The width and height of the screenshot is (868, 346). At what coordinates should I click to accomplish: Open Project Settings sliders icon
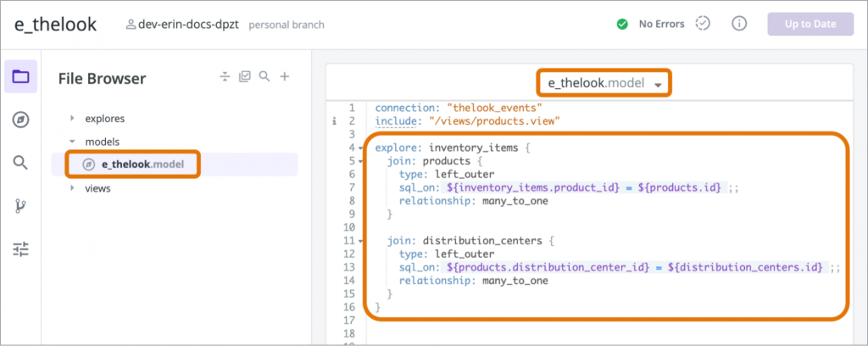(20, 248)
